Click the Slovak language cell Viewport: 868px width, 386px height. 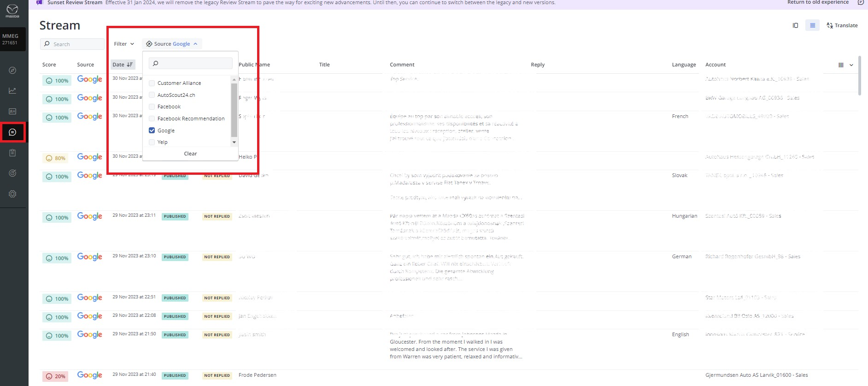point(680,175)
